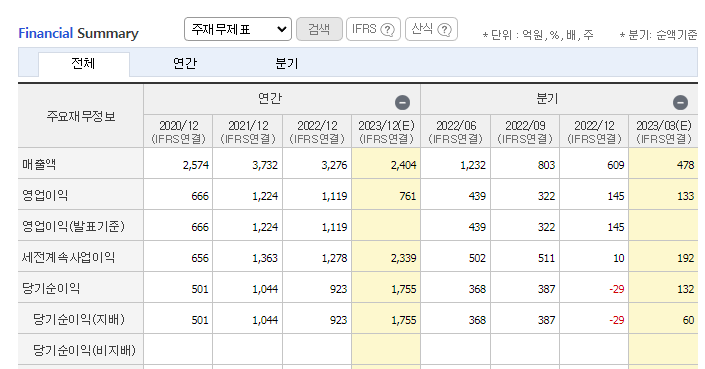Open the question mark help in the 산식 button
The image size is (705, 369).
pos(444,30)
